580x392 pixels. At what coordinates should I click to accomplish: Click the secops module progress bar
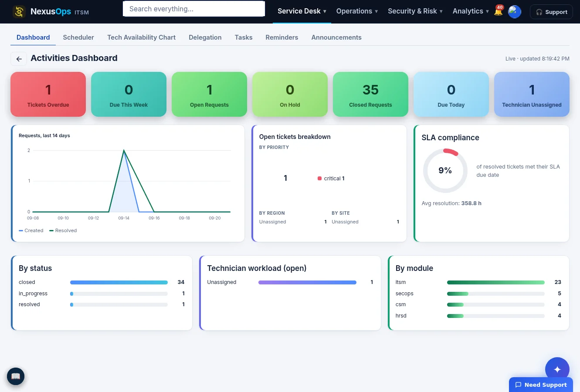coord(496,294)
